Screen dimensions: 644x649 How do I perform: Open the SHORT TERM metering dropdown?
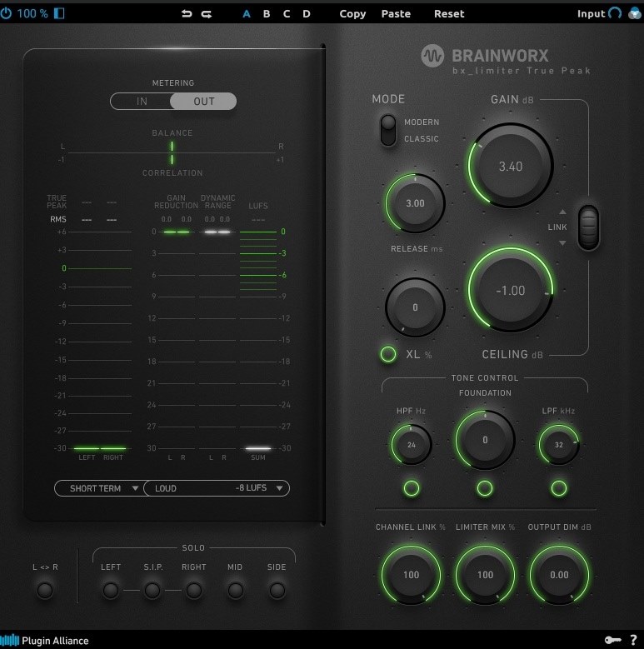point(99,488)
